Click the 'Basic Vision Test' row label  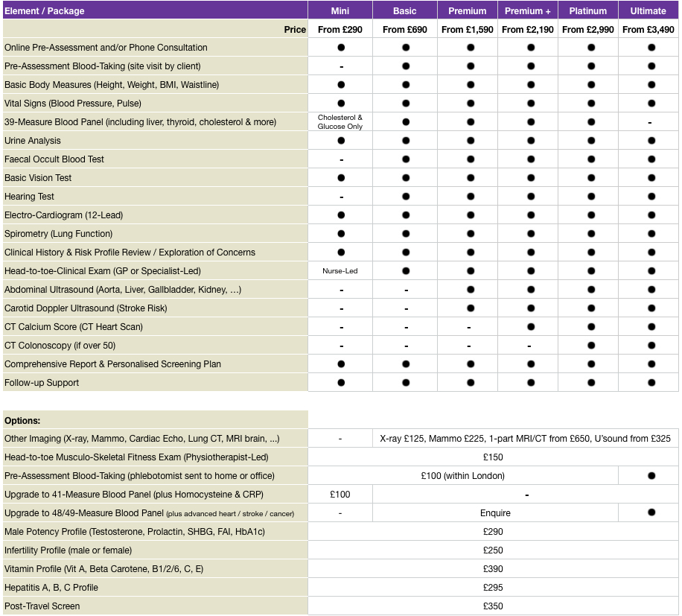[x=38, y=178]
